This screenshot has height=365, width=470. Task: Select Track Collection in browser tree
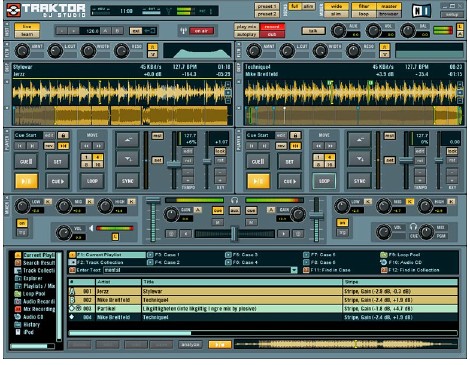click(35, 271)
